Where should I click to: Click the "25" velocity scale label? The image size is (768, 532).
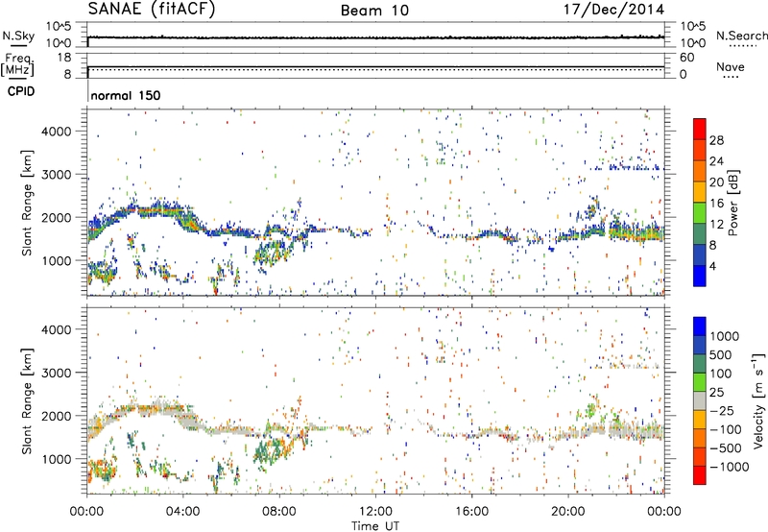click(x=716, y=393)
